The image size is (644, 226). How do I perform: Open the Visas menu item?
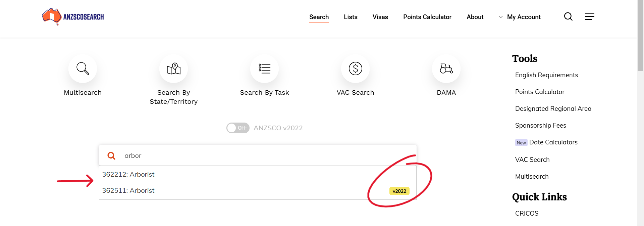[380, 17]
